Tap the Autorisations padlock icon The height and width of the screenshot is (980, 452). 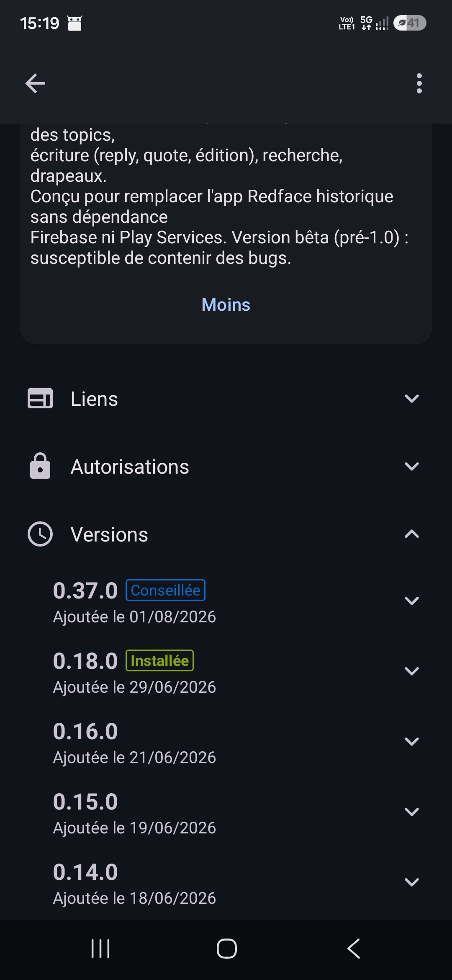(x=40, y=466)
